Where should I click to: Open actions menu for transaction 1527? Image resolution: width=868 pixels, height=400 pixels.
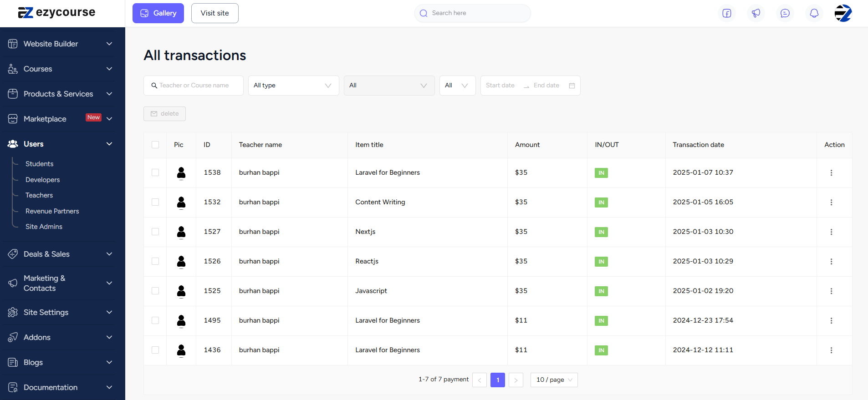click(831, 232)
